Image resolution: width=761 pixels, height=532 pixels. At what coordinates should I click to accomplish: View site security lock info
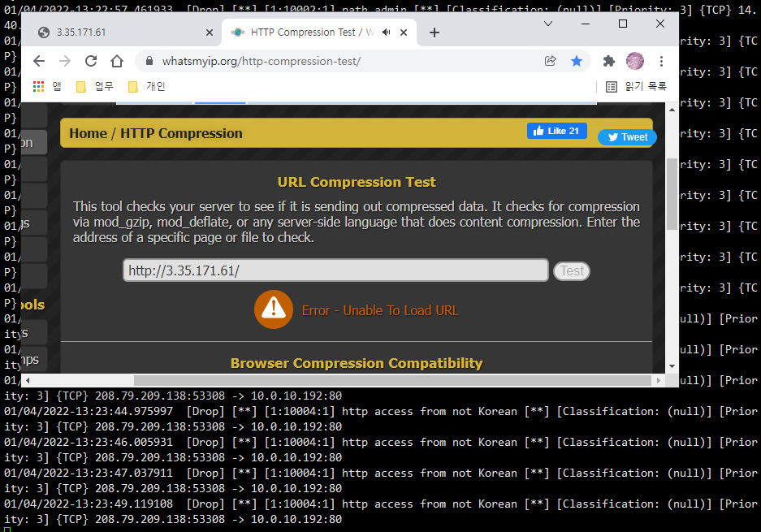(149, 61)
